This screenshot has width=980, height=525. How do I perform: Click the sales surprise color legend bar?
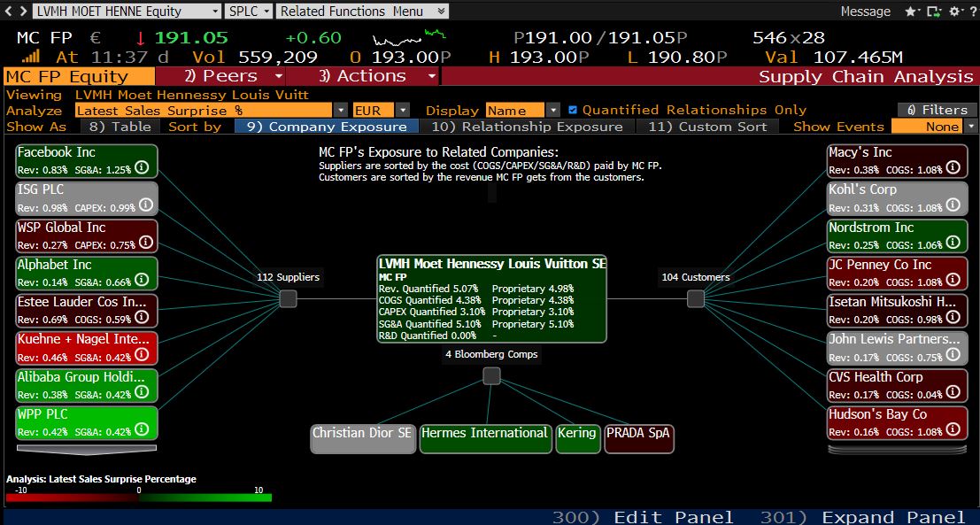(x=139, y=498)
